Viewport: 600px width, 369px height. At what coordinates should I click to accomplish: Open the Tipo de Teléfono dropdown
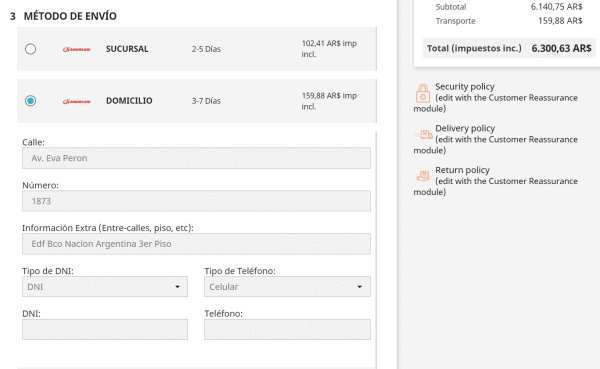point(287,287)
